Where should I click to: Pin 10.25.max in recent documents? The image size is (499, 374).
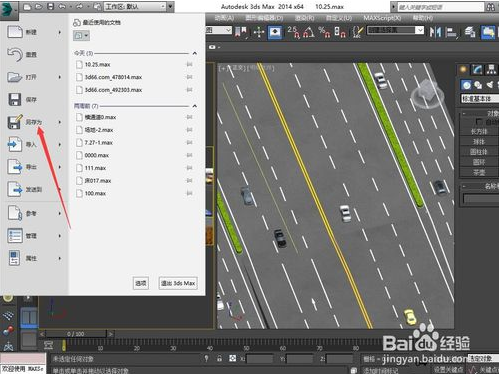click(x=189, y=64)
